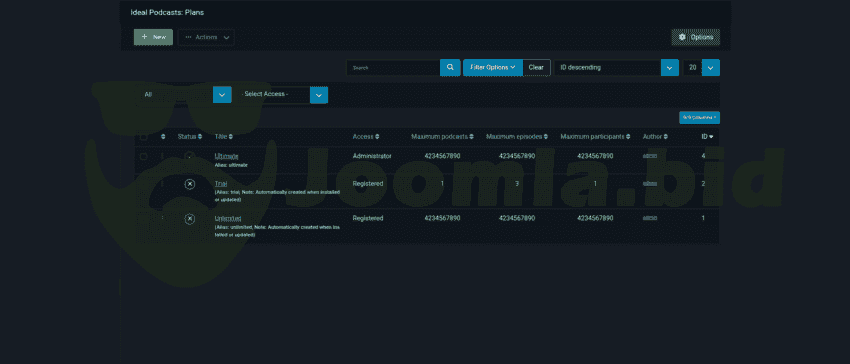Click the Clear filter button
This screenshot has height=364, width=850.
coord(536,68)
